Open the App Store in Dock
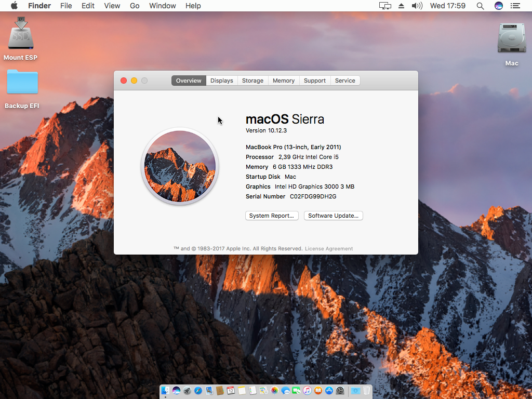This screenshot has width=532, height=399. click(329, 391)
